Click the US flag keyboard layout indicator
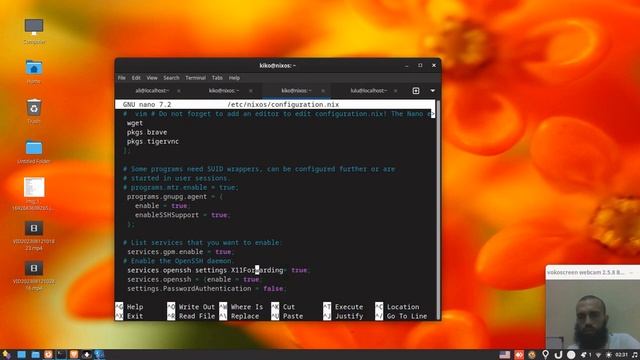This screenshot has height=360, width=640. coord(505,354)
